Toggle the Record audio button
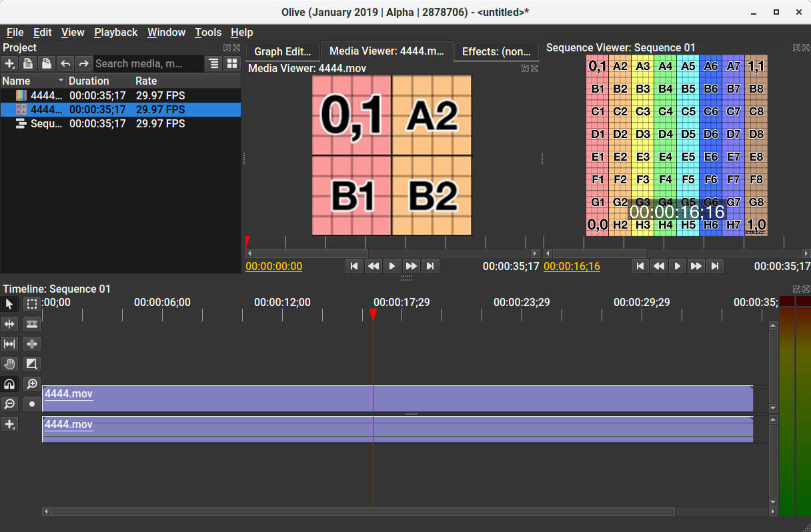Screen dimensions: 811x532 tap(31, 404)
